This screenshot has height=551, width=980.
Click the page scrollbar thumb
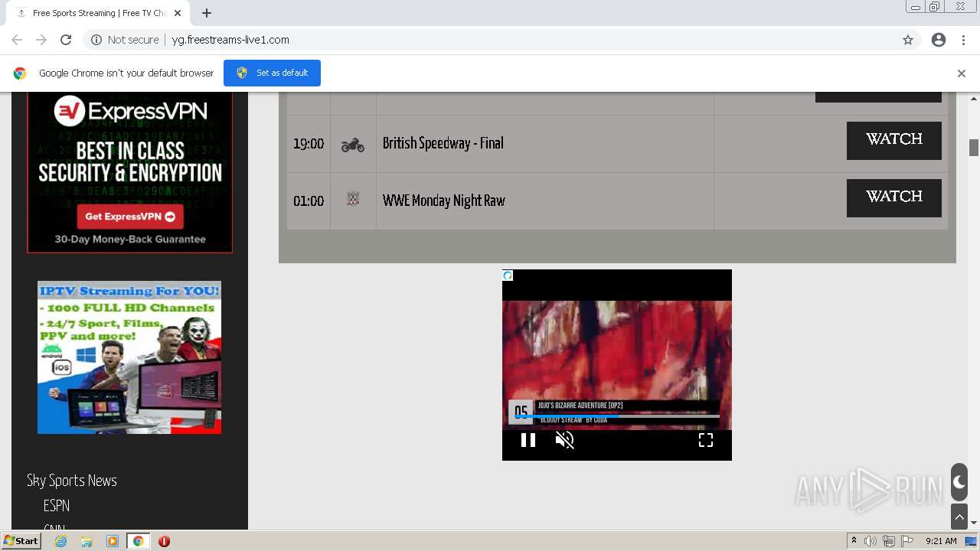(974, 148)
